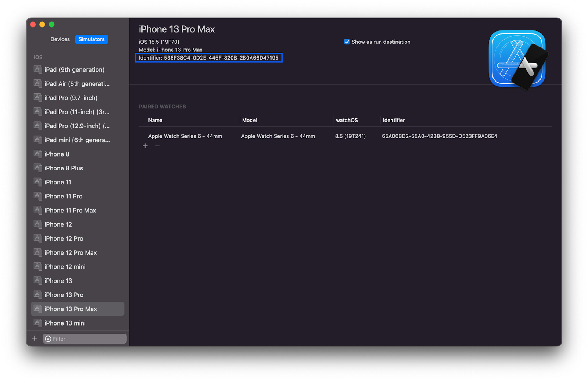Click simulator icon next to iPad Pro (9.7-inch)

(38, 97)
